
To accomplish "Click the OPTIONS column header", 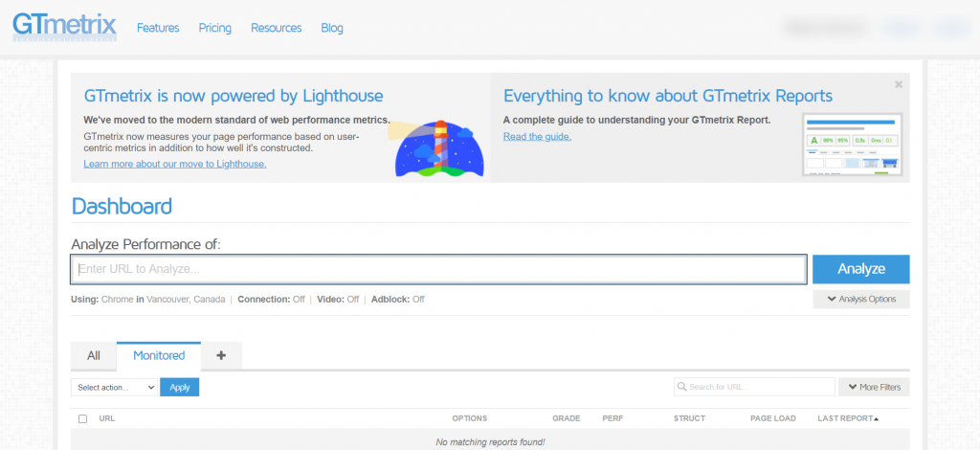I will pyautogui.click(x=469, y=418).
